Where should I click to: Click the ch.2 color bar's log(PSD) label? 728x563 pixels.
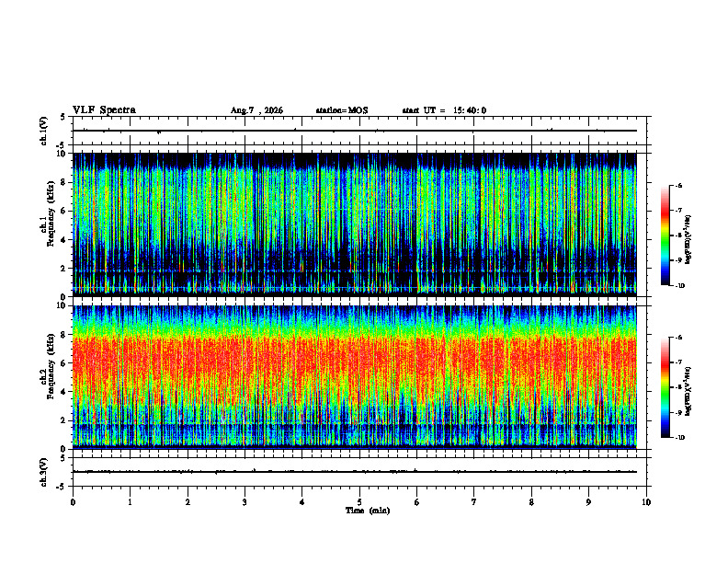[688, 391]
